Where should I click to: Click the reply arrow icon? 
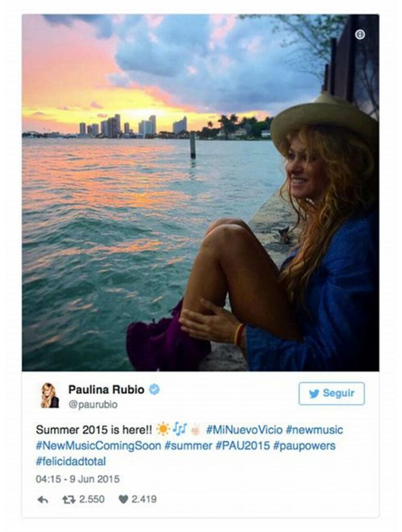click(43, 499)
